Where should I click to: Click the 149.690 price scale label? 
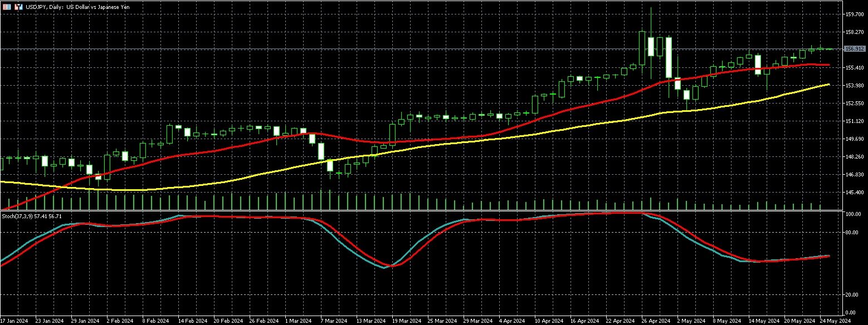(855, 139)
